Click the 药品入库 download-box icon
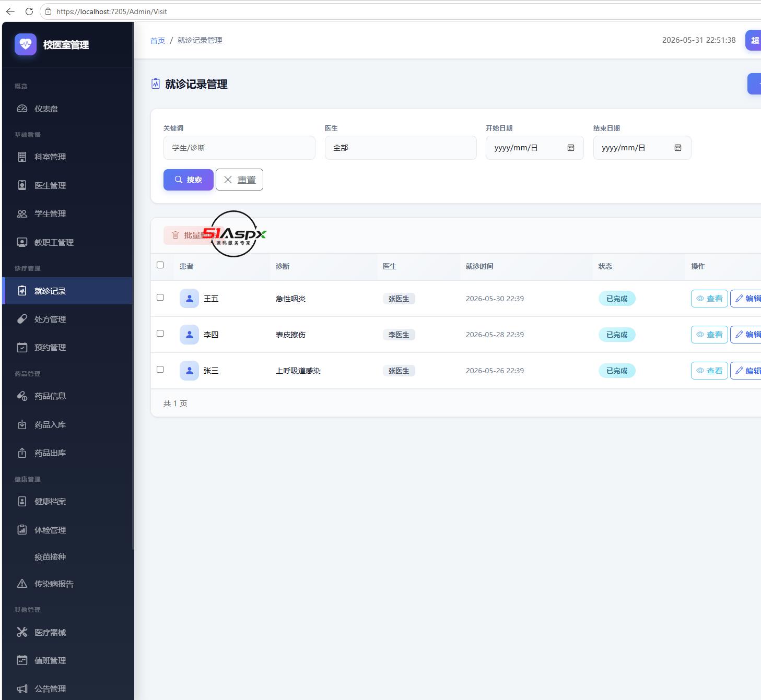 [x=22, y=424]
